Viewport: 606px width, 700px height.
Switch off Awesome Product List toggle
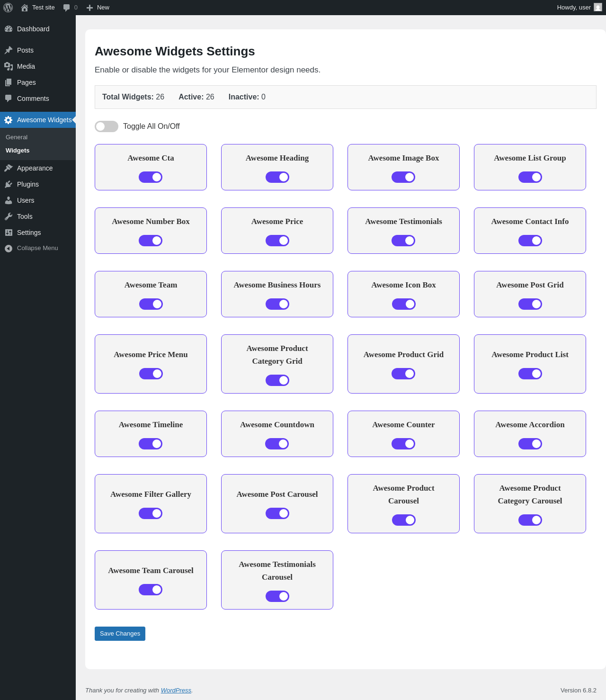pos(530,374)
